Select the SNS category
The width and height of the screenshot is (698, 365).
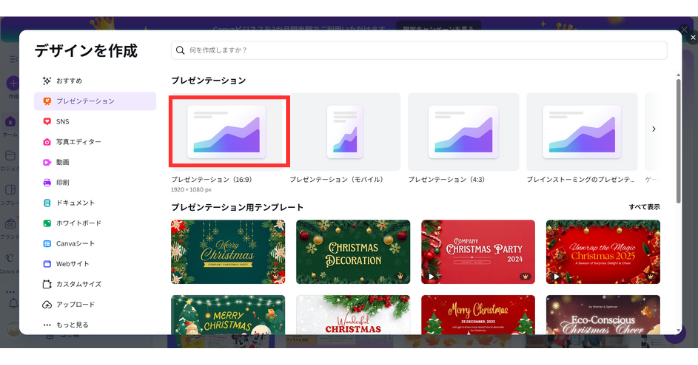click(x=95, y=122)
